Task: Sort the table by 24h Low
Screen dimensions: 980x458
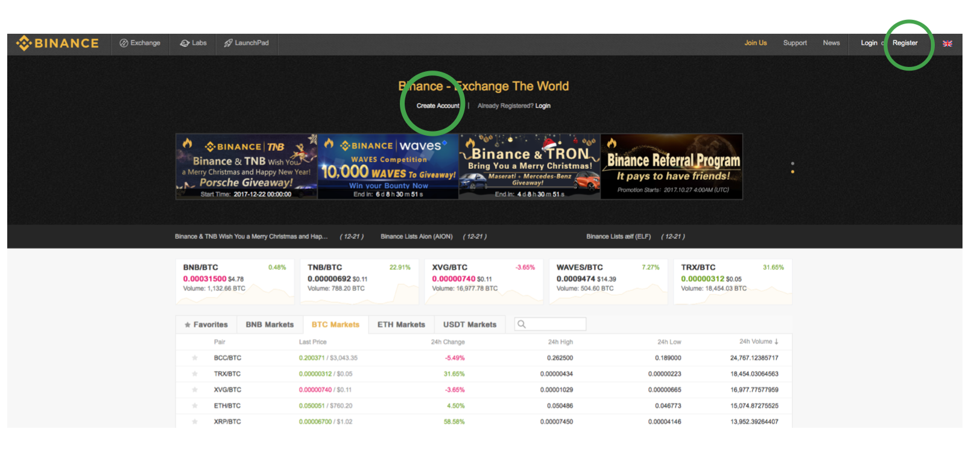Action: [669, 342]
